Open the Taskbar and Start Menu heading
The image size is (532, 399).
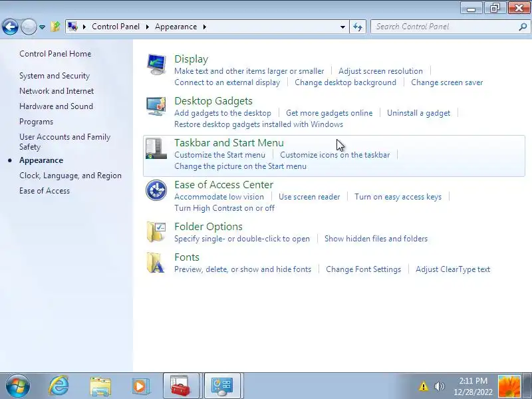(x=229, y=143)
